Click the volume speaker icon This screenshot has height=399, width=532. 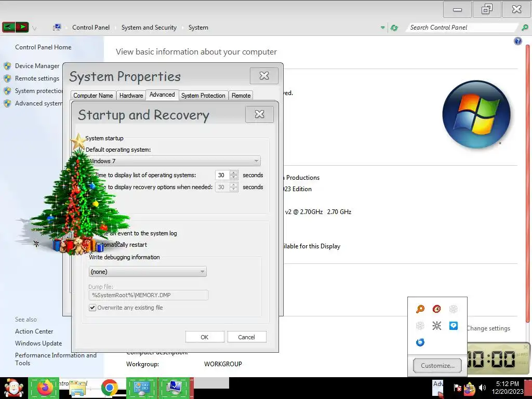482,388
